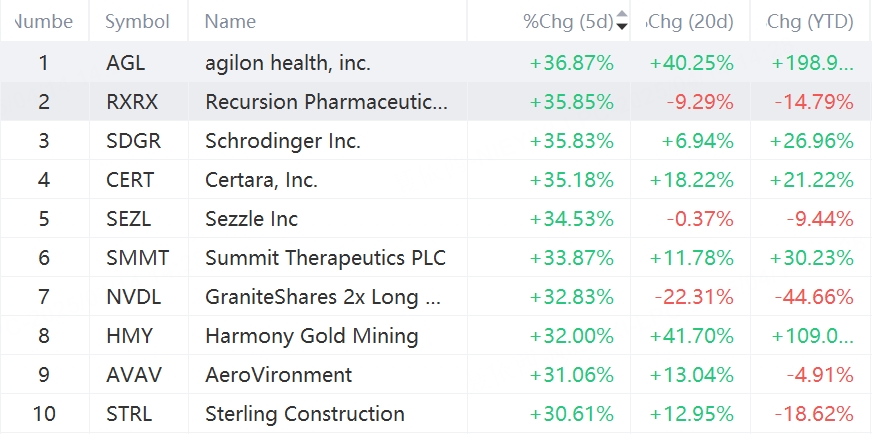The image size is (872, 434).
Task: Sort table by Chg (20d) column
Action: pos(691,20)
